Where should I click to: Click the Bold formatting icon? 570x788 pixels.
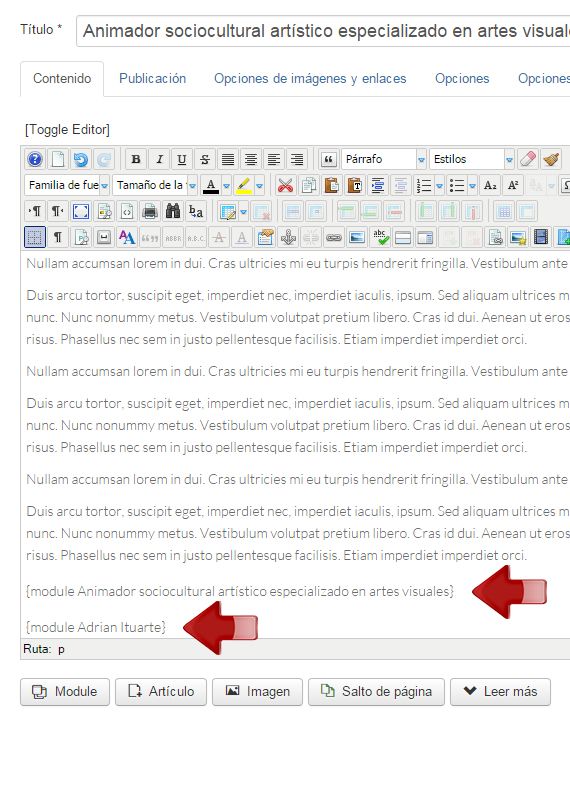pyautogui.click(x=136, y=160)
